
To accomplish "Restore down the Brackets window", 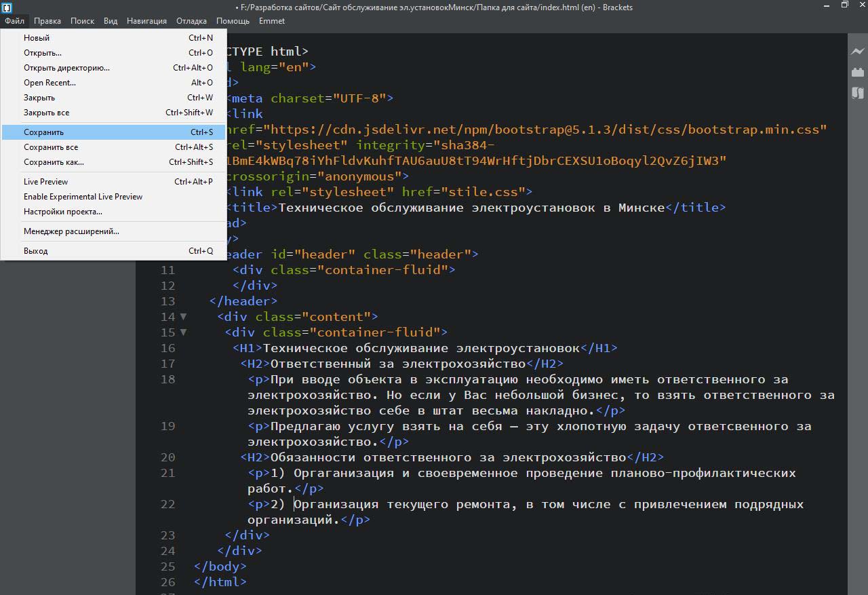I will click(844, 6).
